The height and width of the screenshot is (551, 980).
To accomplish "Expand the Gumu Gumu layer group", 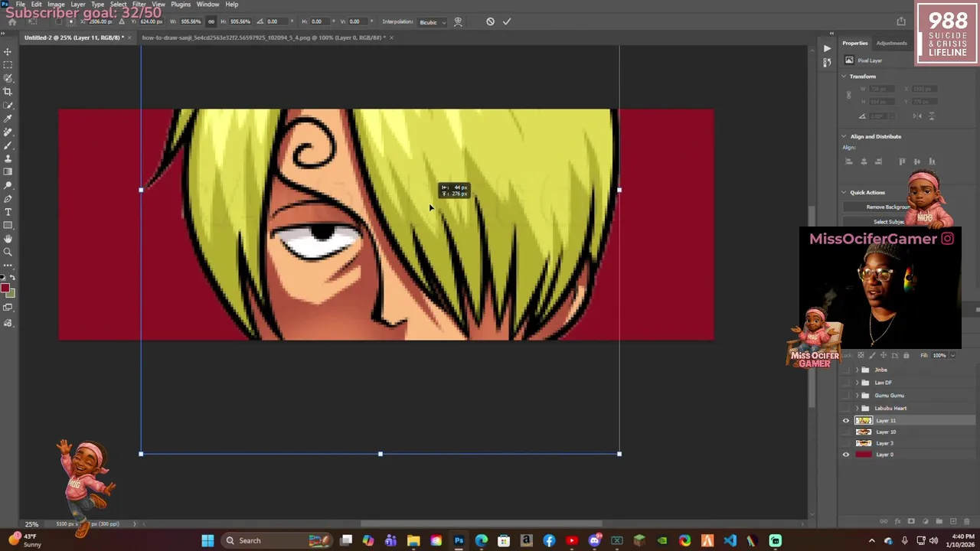I will [x=857, y=396].
